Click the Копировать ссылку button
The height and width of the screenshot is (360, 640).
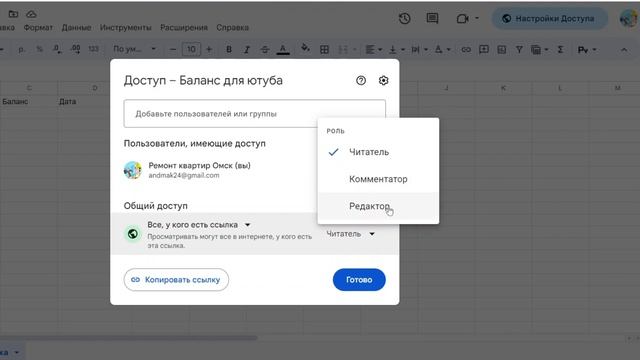click(x=176, y=280)
